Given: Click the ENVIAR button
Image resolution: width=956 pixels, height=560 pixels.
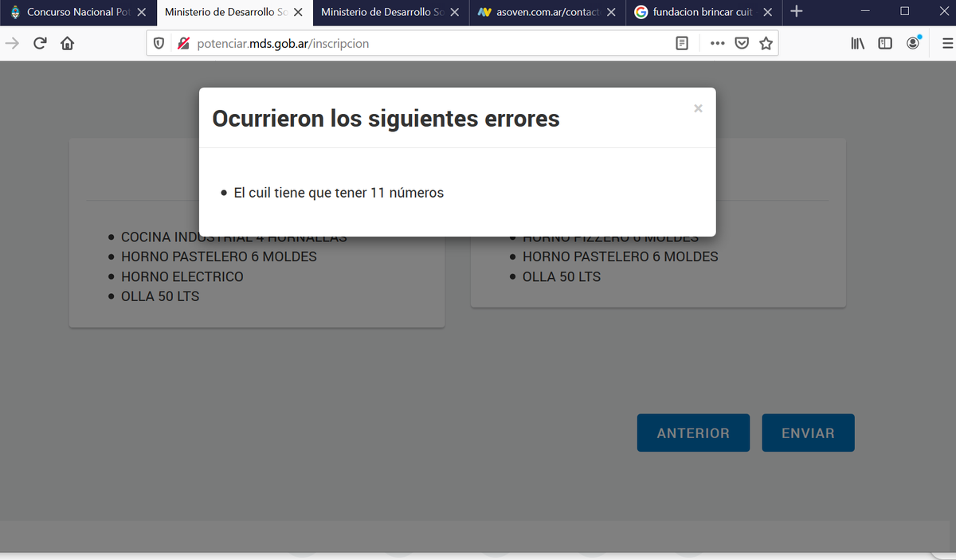Looking at the screenshot, I should coord(808,433).
